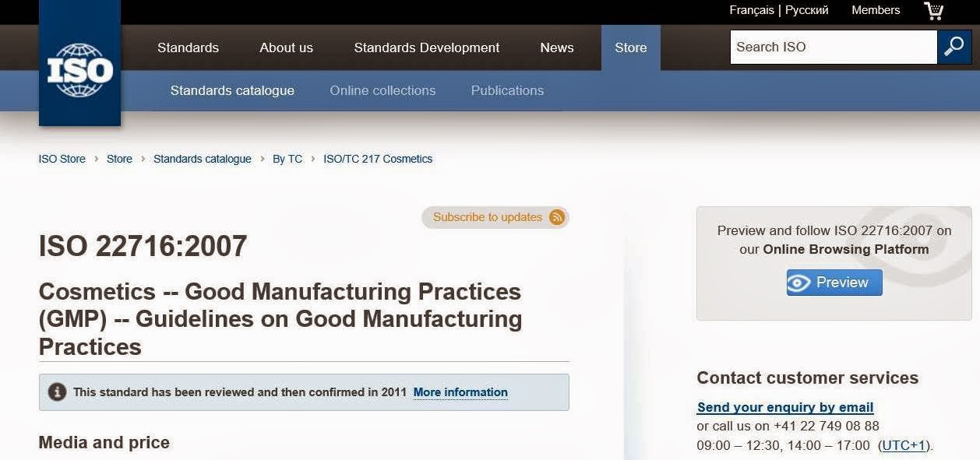Go to Standards catalogue breadcrumb

click(x=203, y=159)
